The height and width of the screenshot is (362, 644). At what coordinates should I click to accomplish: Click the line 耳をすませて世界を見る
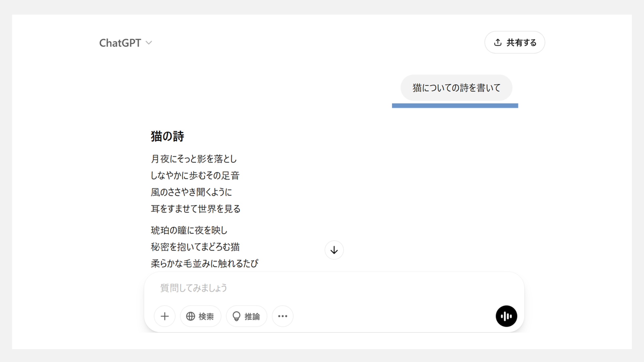tap(195, 209)
